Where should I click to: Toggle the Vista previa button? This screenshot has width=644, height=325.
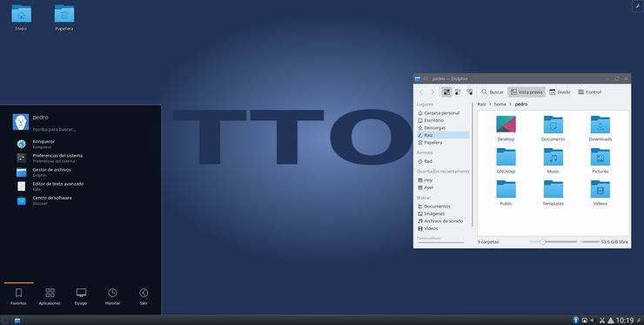tap(527, 92)
